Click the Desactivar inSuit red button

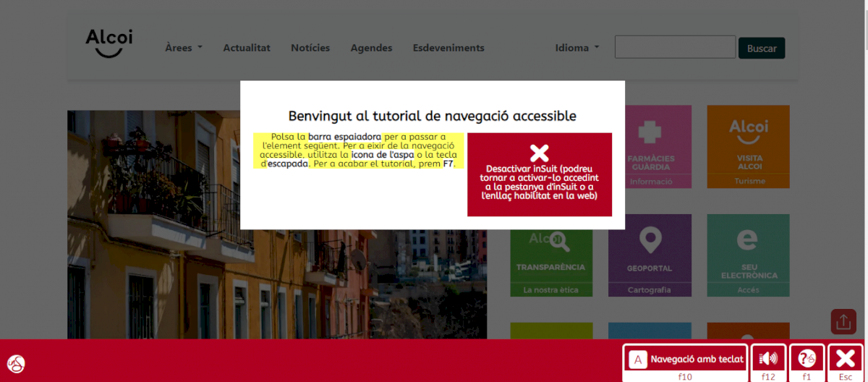(540, 174)
